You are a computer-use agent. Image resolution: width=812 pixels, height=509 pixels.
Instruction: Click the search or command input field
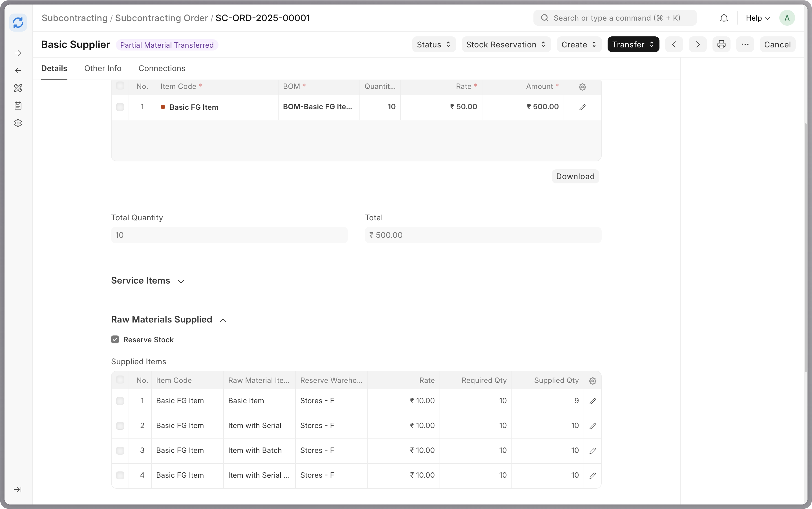point(617,18)
